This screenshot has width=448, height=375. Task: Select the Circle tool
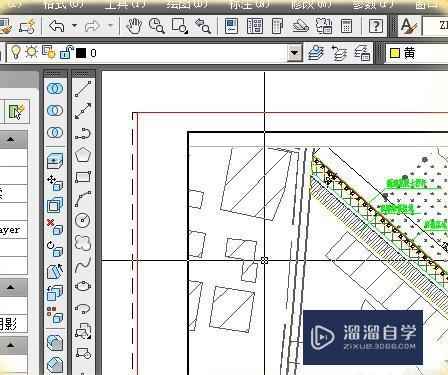[83, 220]
